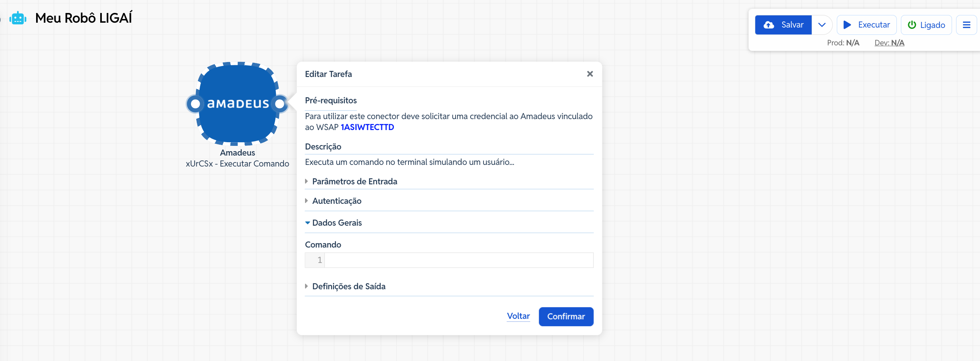Screen dimensions: 980x361
Task: Focus the Comando input field
Action: click(x=459, y=260)
